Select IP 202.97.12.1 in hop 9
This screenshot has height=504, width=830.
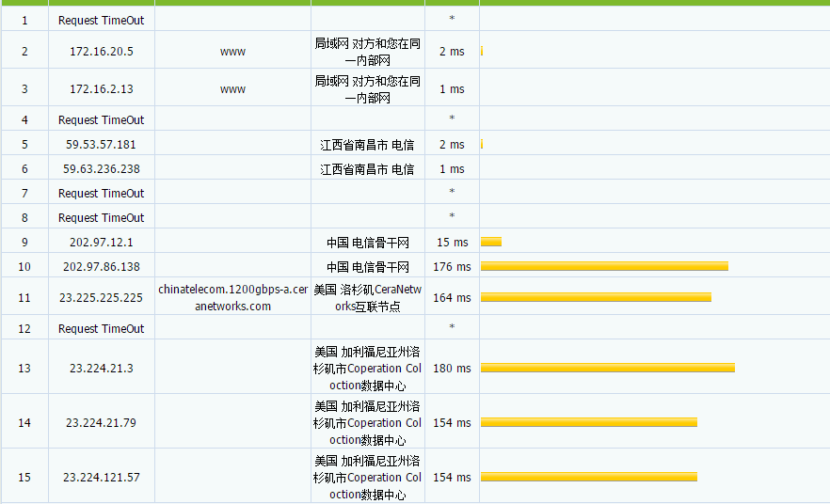101,243
